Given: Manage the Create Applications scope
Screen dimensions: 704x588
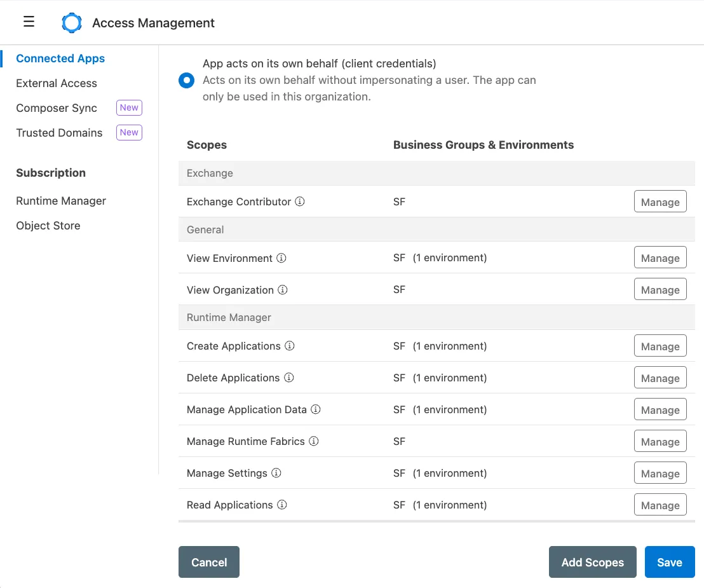Looking at the screenshot, I should pos(660,346).
